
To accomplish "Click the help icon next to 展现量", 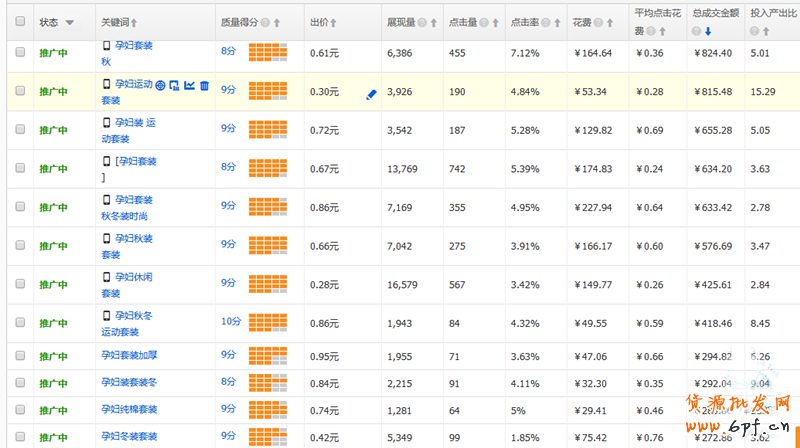I will point(422,22).
